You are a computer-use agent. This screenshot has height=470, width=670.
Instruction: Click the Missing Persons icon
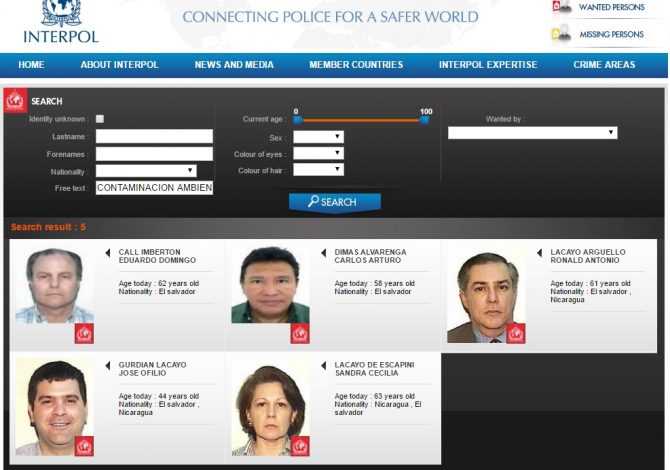561,33
